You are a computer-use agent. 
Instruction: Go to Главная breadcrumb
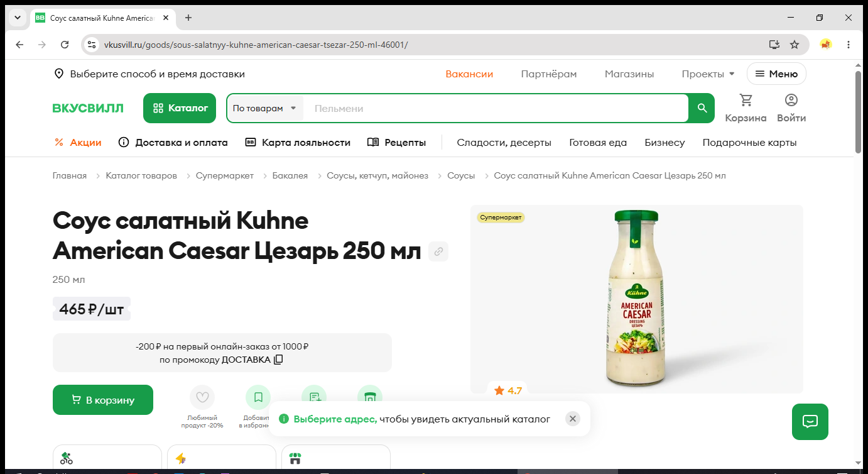click(70, 176)
